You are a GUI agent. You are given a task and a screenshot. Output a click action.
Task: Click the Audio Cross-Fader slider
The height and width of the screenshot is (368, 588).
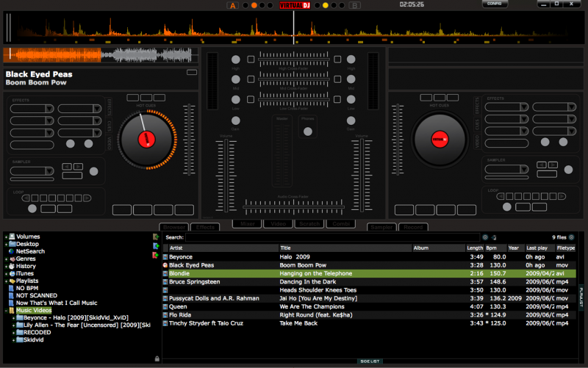click(x=293, y=207)
